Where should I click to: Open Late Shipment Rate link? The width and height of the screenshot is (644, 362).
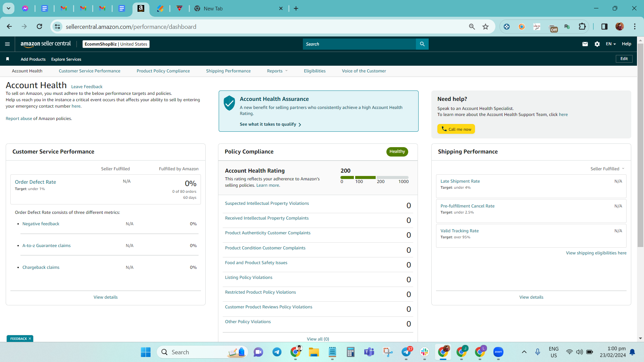(460, 181)
